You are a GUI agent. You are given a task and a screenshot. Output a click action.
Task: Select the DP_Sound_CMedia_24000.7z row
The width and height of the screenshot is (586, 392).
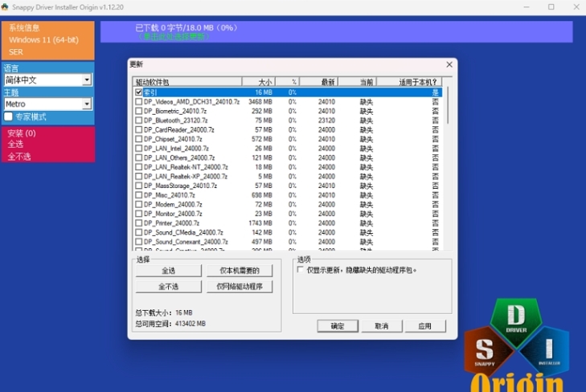pos(288,232)
